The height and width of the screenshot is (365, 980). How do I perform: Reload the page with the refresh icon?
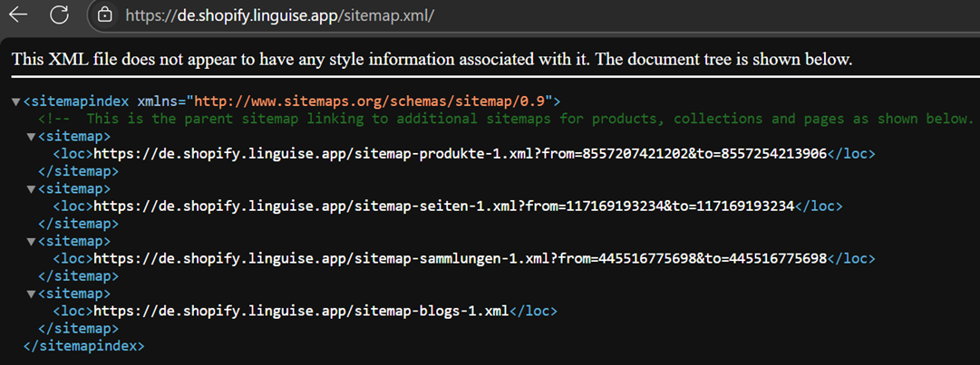[x=59, y=15]
